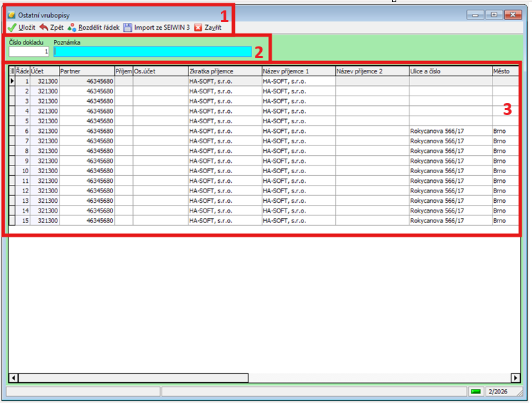Select row marker arrow for row 1
Image resolution: width=532 pixels, height=403 pixels.
12,81
